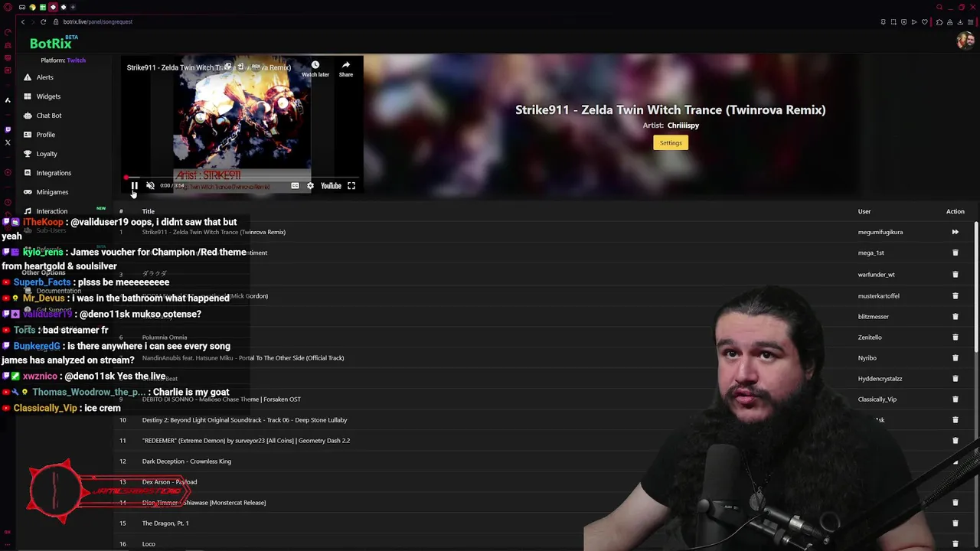Click the Twitch platform link
The width and height of the screenshot is (980, 551).
[x=76, y=60]
